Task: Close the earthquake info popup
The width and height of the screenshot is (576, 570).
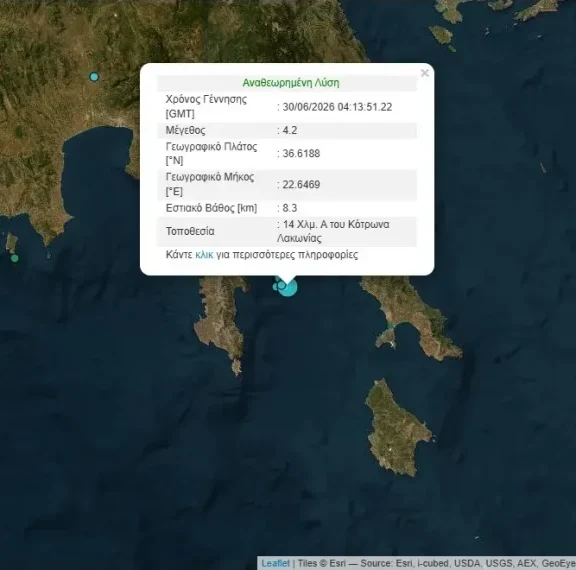Action: click(425, 73)
